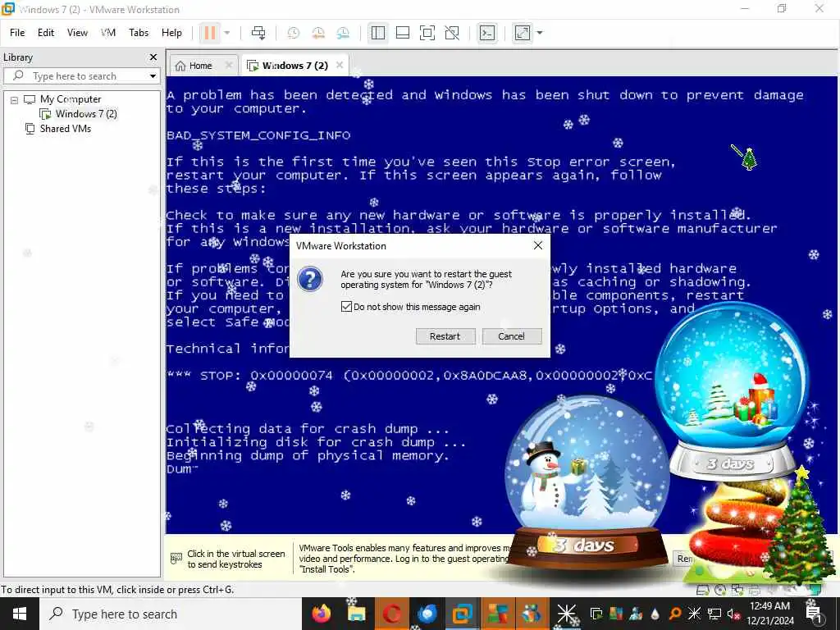This screenshot has height=630, width=840.
Task: Close the VMware Workstation dialog
Action: coord(538,245)
